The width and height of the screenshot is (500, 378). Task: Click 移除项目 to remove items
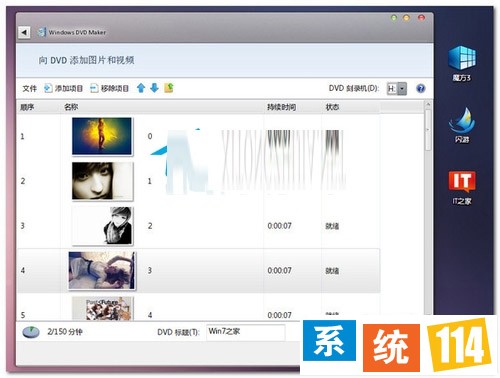[x=109, y=88]
